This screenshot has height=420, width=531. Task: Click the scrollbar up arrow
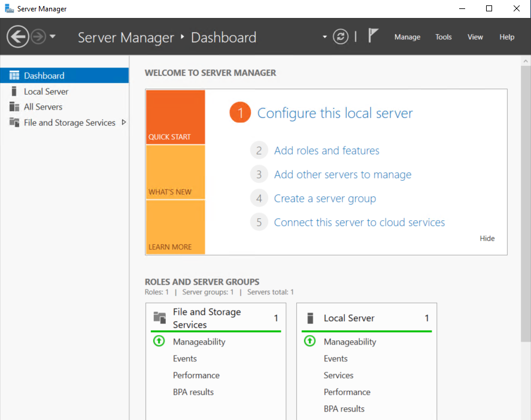(526, 61)
